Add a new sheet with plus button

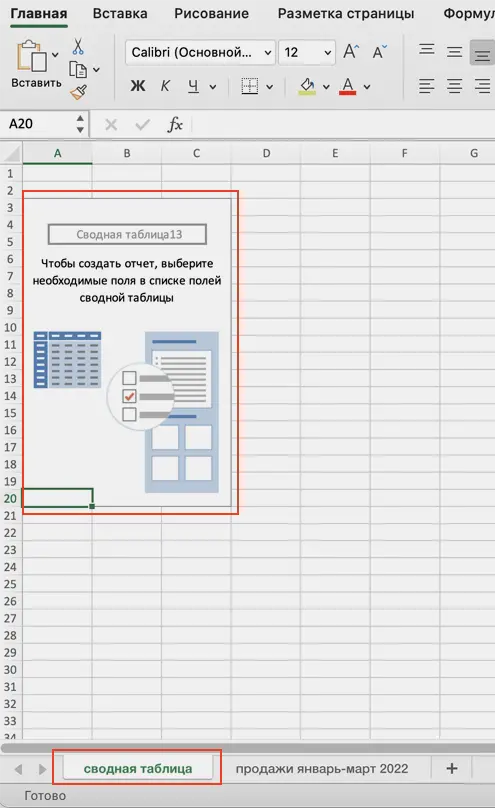click(452, 769)
